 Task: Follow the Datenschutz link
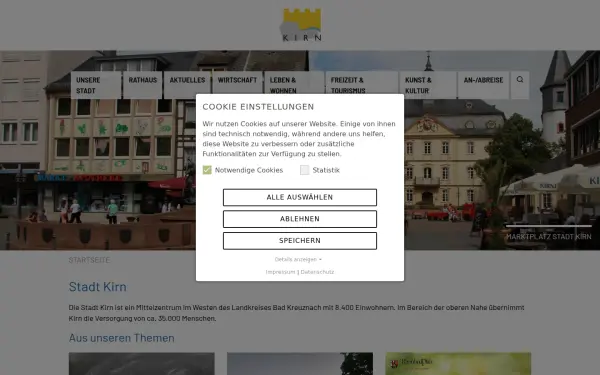coord(317,272)
